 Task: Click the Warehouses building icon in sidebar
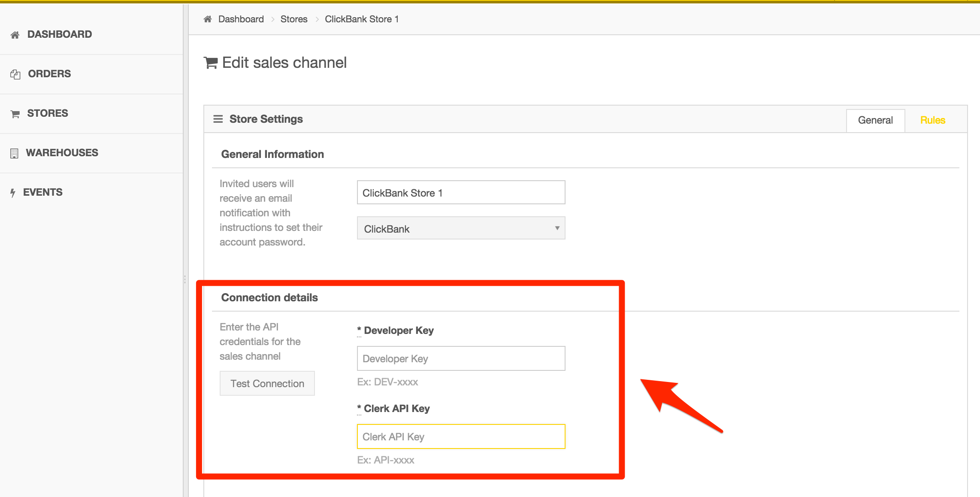[14, 153]
